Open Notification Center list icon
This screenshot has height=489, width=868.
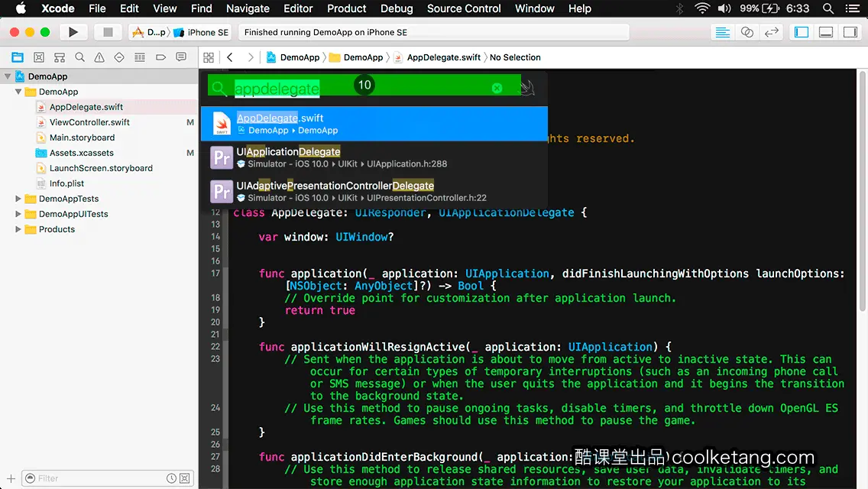pyautogui.click(x=853, y=8)
